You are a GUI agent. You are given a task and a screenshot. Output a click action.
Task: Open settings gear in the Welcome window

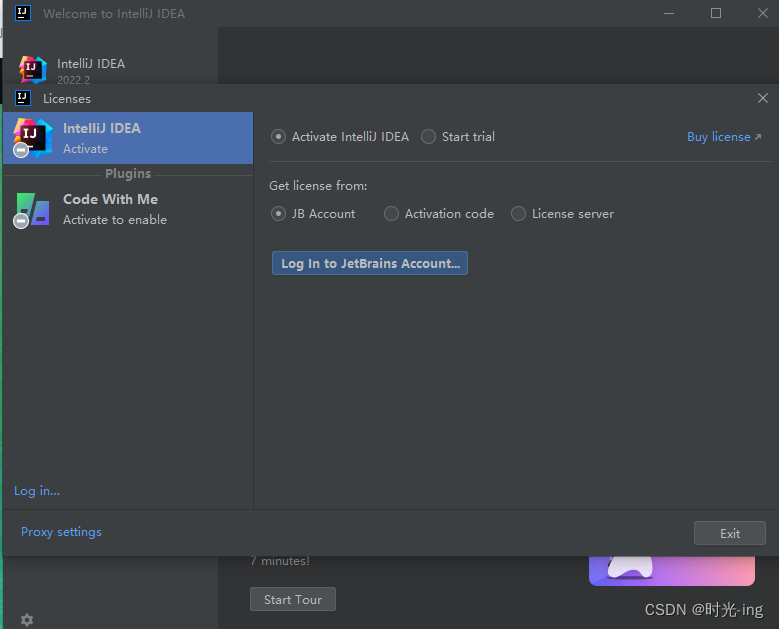click(x=27, y=620)
